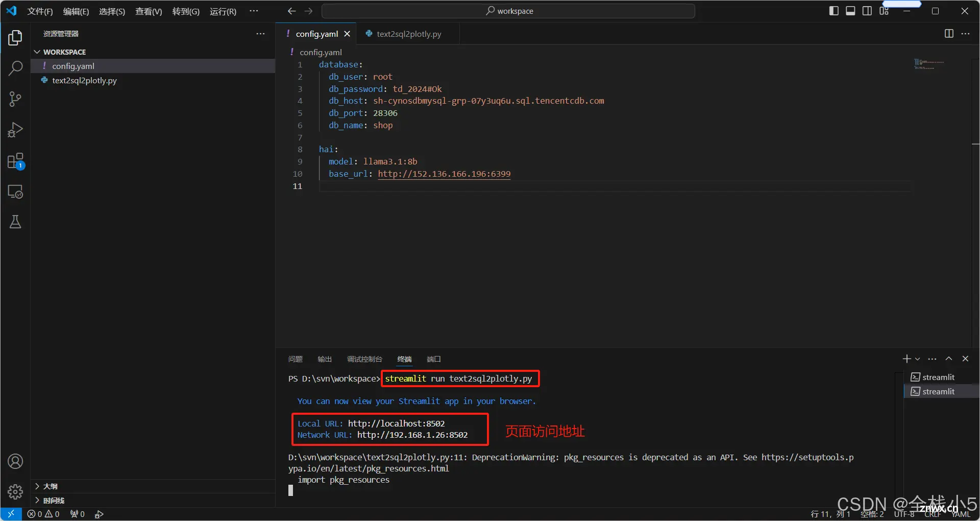Switch to the 问题 problems panel tab
Screen dimensions: 980x521
click(296, 359)
